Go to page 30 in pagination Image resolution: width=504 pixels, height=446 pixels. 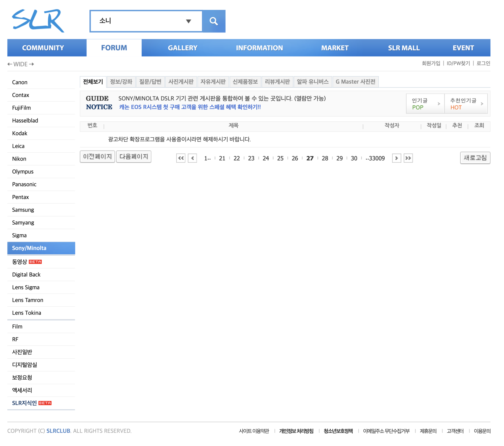[x=354, y=158]
